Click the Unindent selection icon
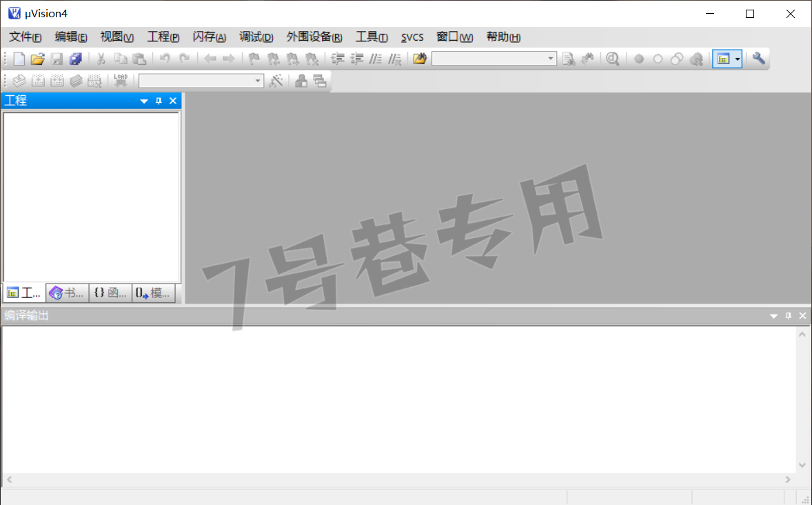 coord(356,59)
